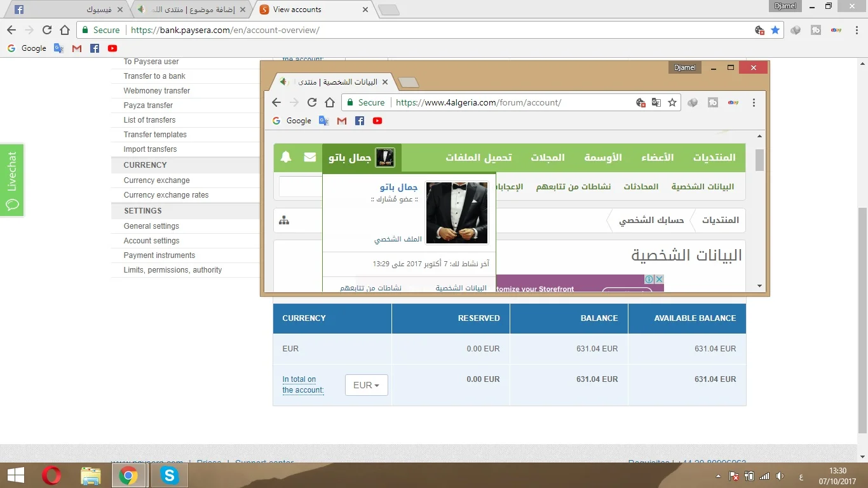Open the YouTube bookmark in main browser
Screen dimensions: 868x488
click(x=112, y=48)
